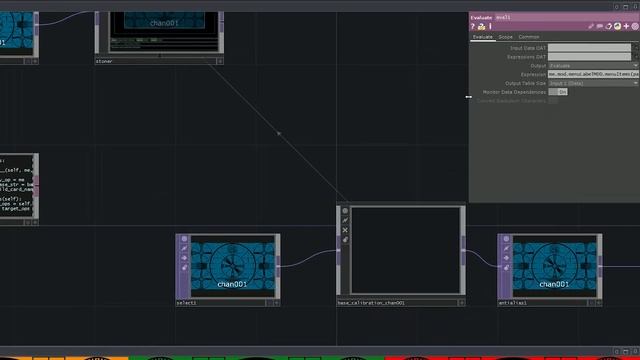
Task: Click the Expression text field
Action: 593,74
